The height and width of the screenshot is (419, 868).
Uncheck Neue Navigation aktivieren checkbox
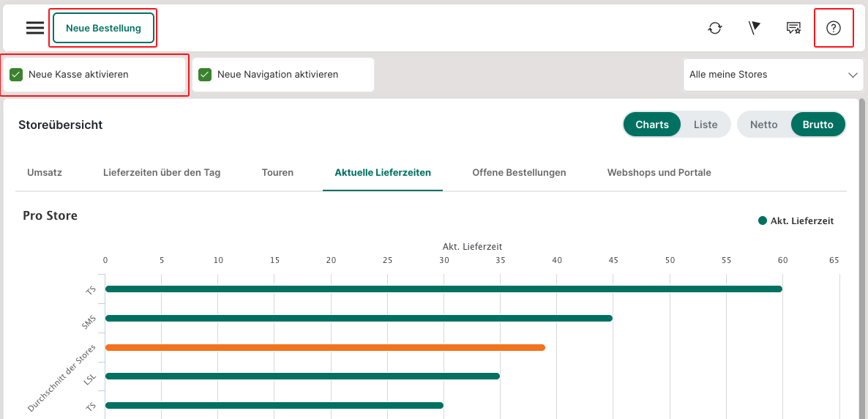(x=205, y=75)
